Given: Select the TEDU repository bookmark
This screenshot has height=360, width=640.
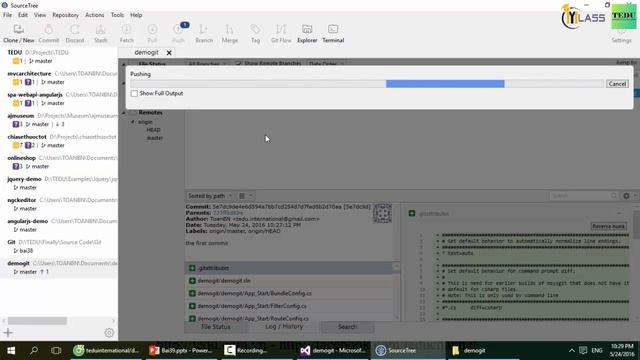Looking at the screenshot, I should (59, 57).
